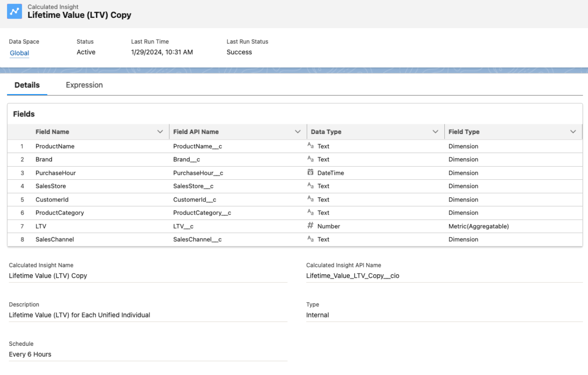This screenshot has height=375, width=588.
Task: Click the Text type icon in ProductName row
Action: (x=310, y=146)
